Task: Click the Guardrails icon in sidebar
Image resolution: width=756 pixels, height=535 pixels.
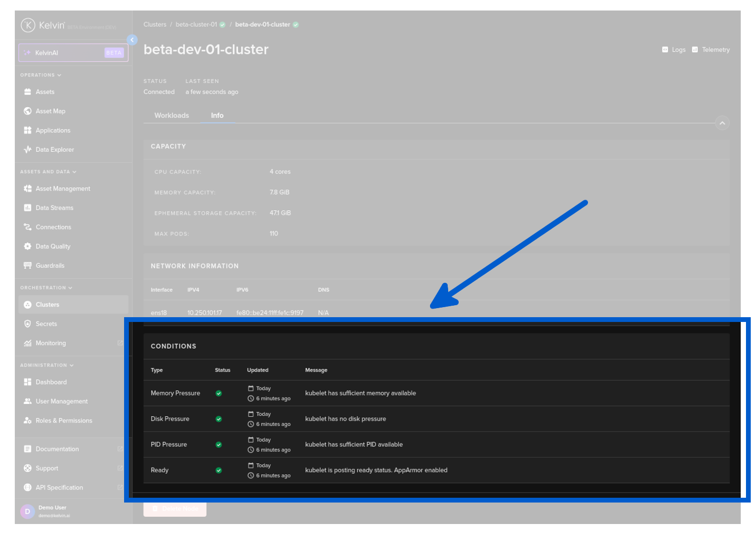Action: pos(28,266)
